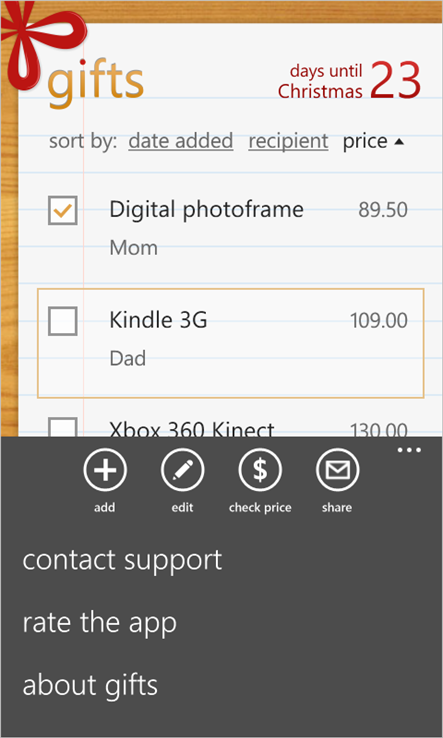Open about gifts menu item

[90, 685]
